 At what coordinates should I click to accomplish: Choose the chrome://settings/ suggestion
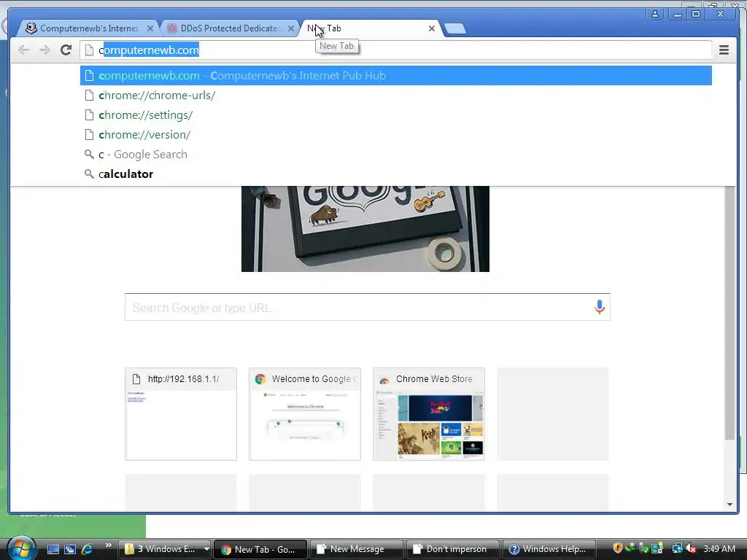click(396, 115)
